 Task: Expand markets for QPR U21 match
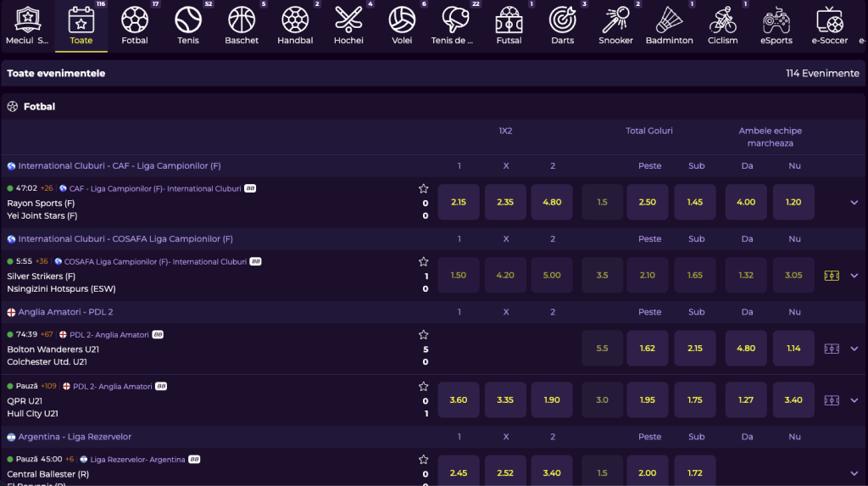(854, 400)
